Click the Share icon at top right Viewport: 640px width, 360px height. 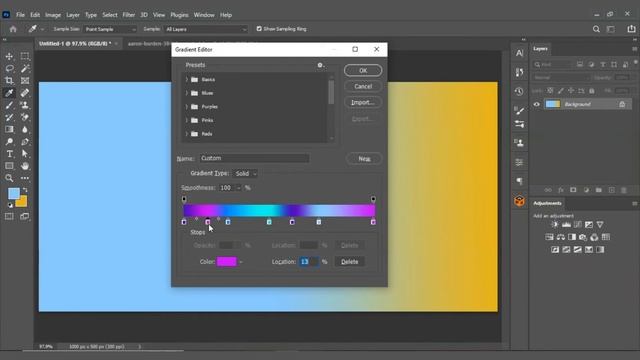coord(631,29)
